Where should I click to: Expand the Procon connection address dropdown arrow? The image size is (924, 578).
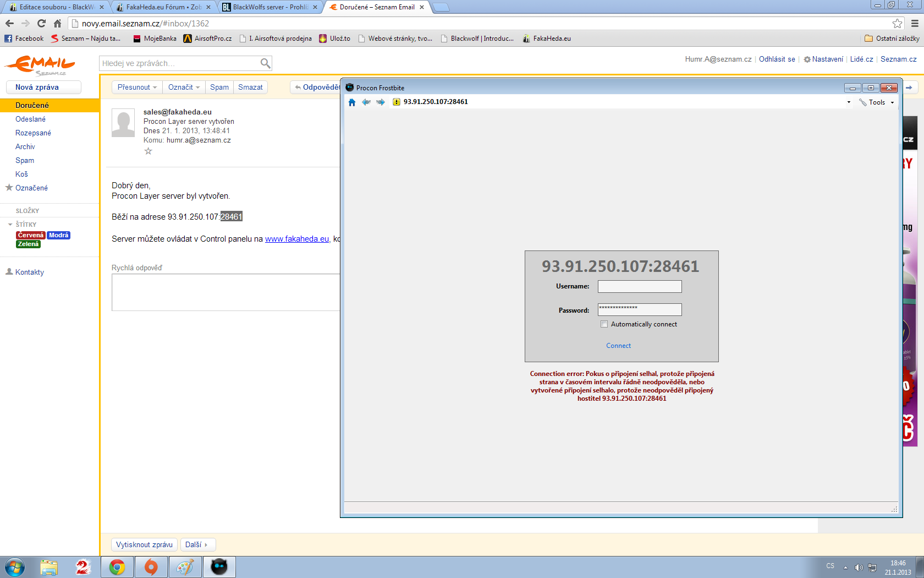[x=849, y=102]
